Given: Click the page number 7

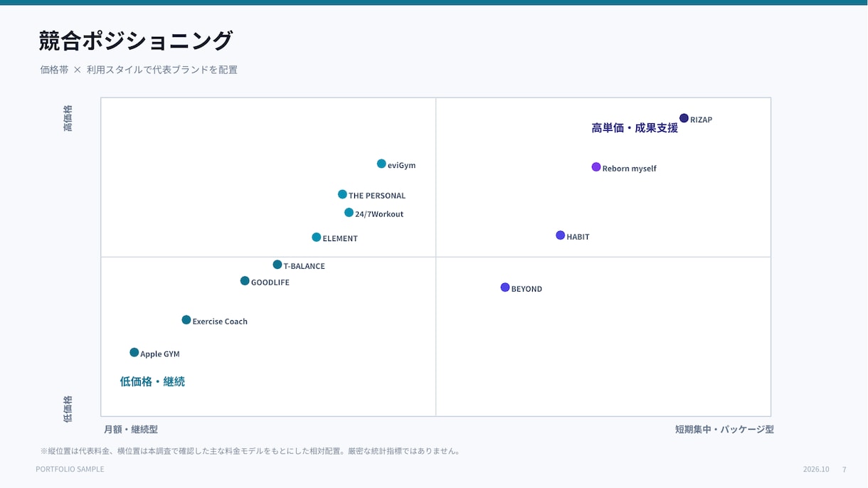Looking at the screenshot, I should click(x=845, y=470).
